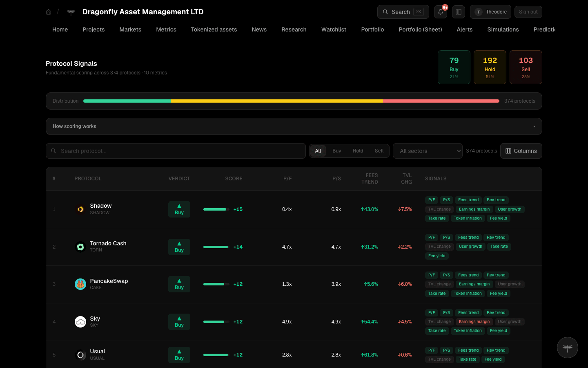Image resolution: width=588 pixels, height=368 pixels.
Task: Open the Tokenized assets tab
Action: tap(214, 29)
